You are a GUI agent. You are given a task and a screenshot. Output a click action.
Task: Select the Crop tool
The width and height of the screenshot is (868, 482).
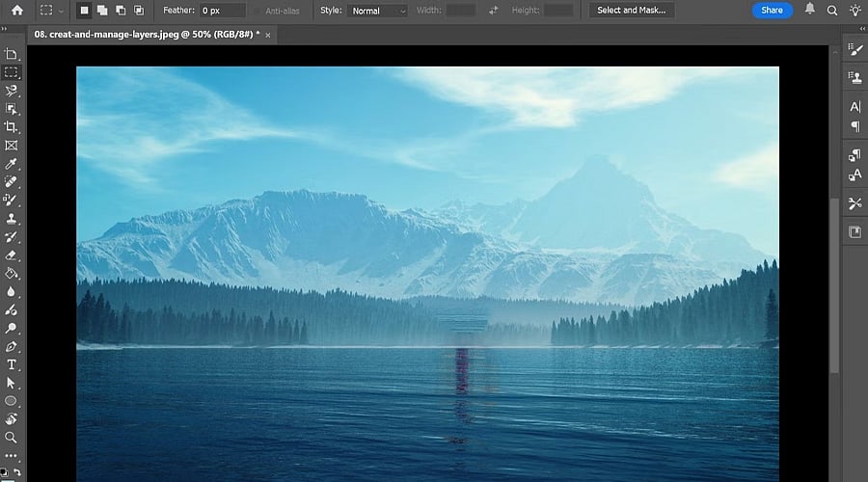[x=11, y=126]
